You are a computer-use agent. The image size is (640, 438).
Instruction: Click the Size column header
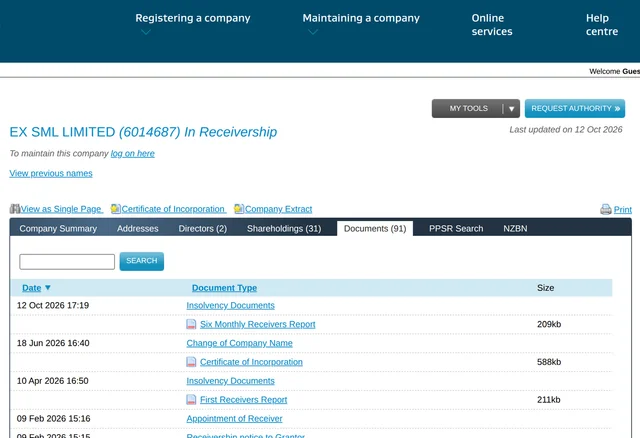[x=545, y=288]
